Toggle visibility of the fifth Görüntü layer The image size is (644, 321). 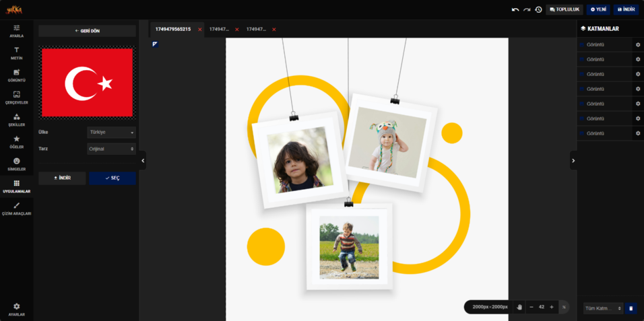[581, 104]
